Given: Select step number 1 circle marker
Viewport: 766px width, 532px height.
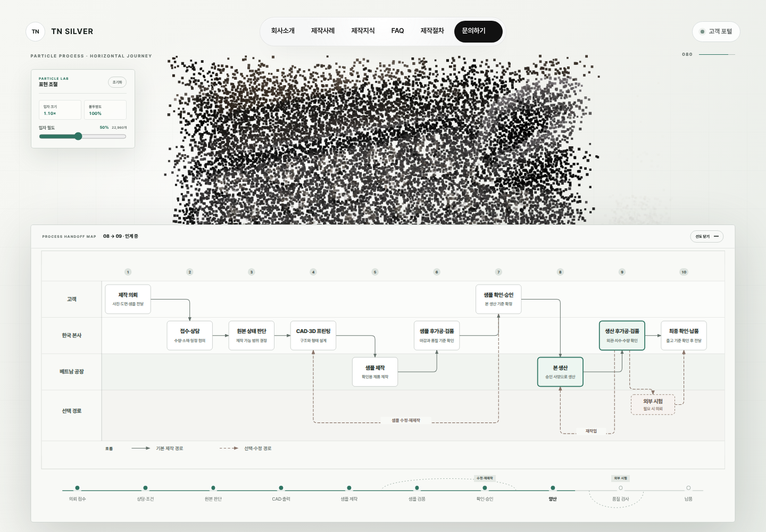Looking at the screenshot, I should click(x=128, y=272).
